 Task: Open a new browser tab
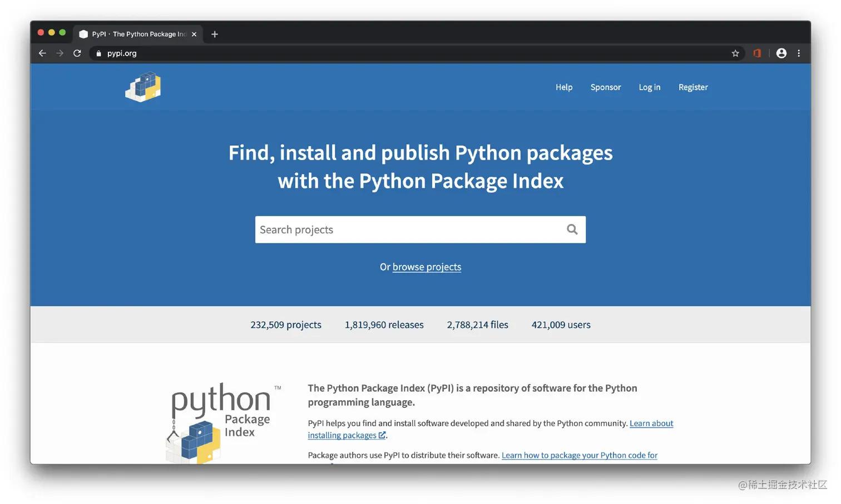click(x=215, y=34)
